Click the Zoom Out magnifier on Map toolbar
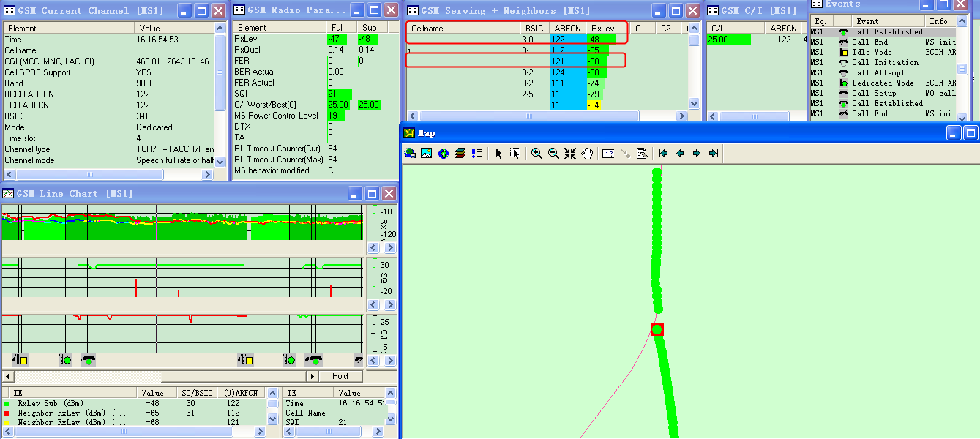Image resolution: width=980 pixels, height=439 pixels. (553, 154)
